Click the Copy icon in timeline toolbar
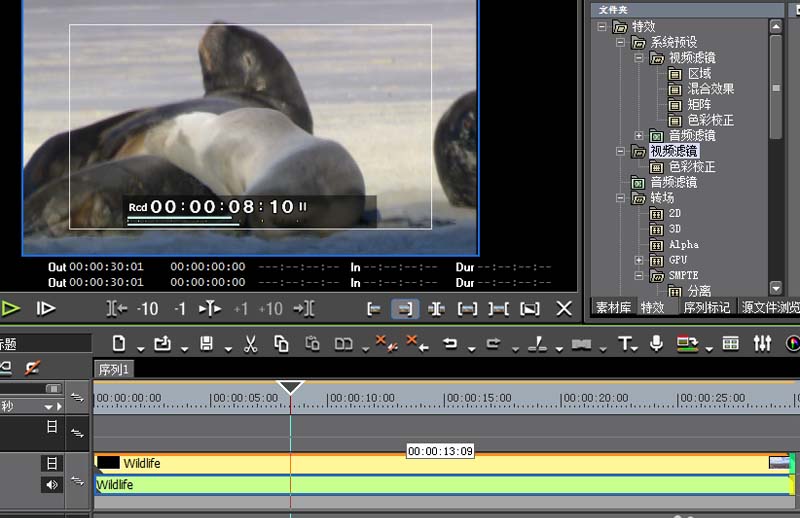This screenshot has height=518, width=800. (281, 344)
